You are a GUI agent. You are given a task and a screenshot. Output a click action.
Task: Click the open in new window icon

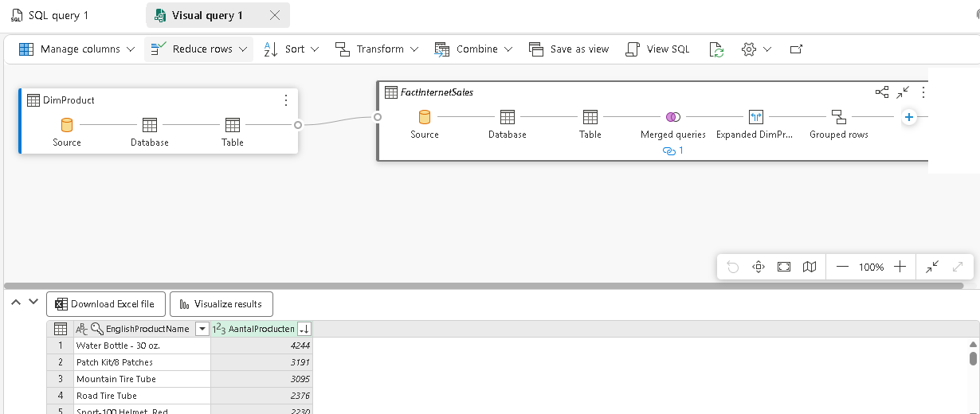click(795, 49)
